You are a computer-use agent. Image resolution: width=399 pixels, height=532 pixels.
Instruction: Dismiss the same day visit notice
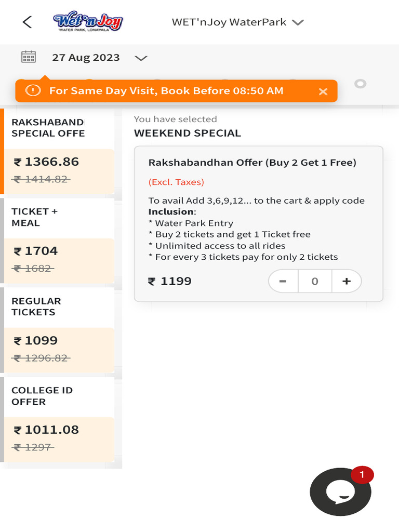pyautogui.click(x=323, y=91)
